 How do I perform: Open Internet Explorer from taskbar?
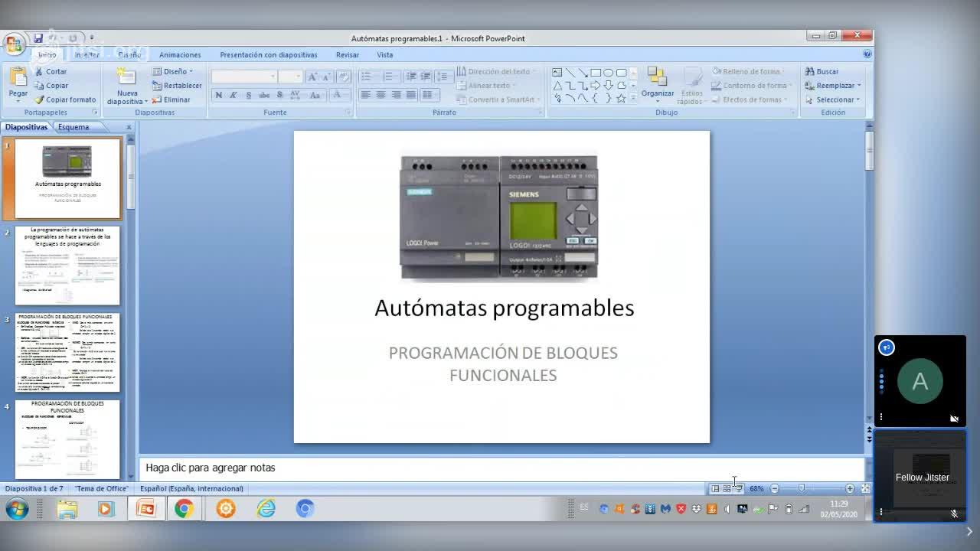pyautogui.click(x=266, y=509)
